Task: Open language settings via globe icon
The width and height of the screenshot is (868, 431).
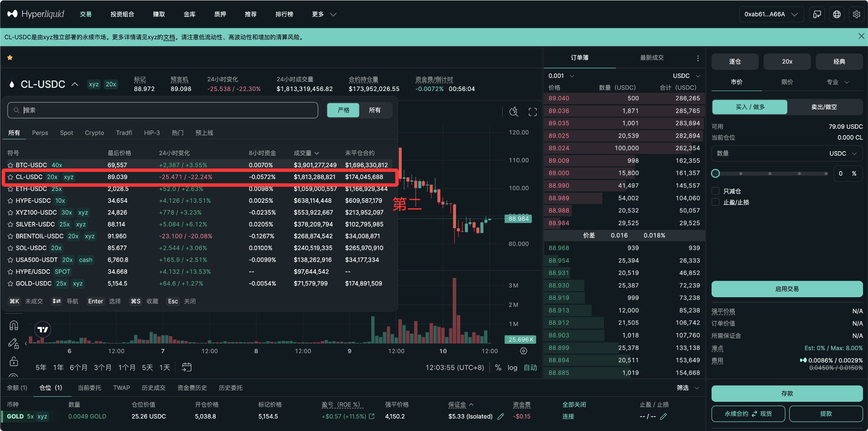Action: [837, 14]
